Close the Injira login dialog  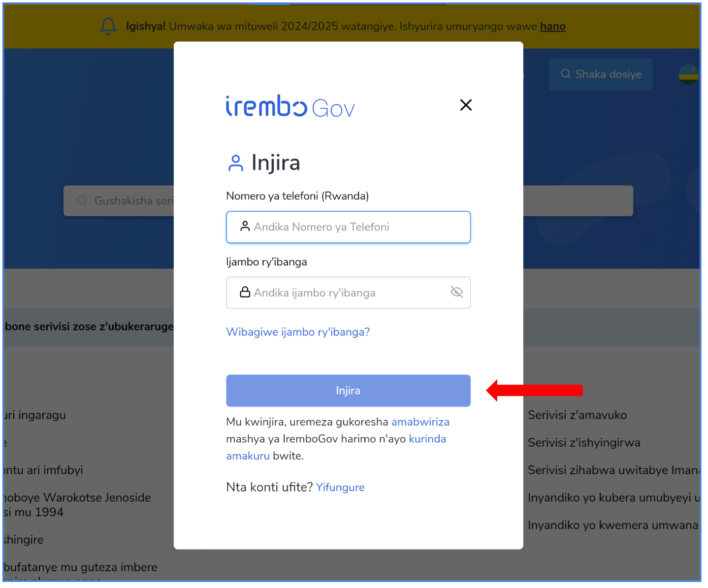coord(466,105)
